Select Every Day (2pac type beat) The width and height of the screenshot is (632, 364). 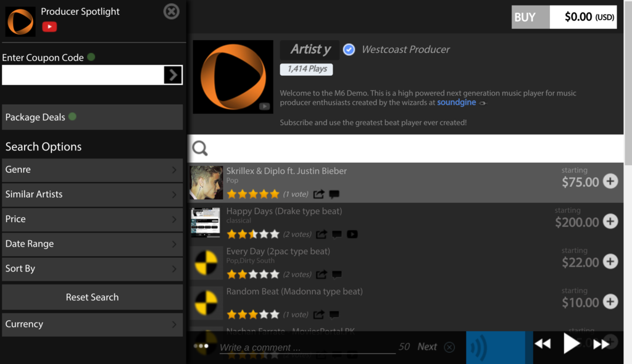pos(278,251)
